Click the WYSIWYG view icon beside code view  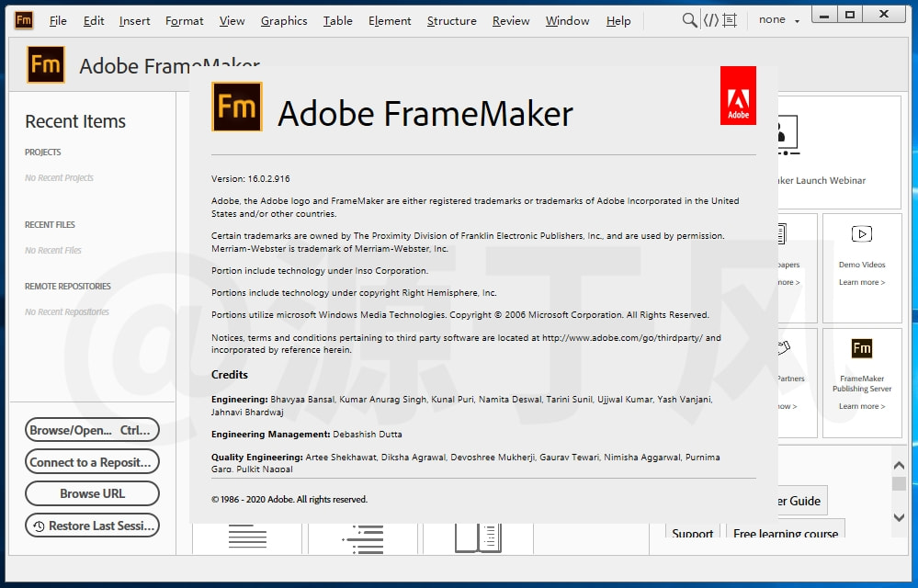click(730, 20)
